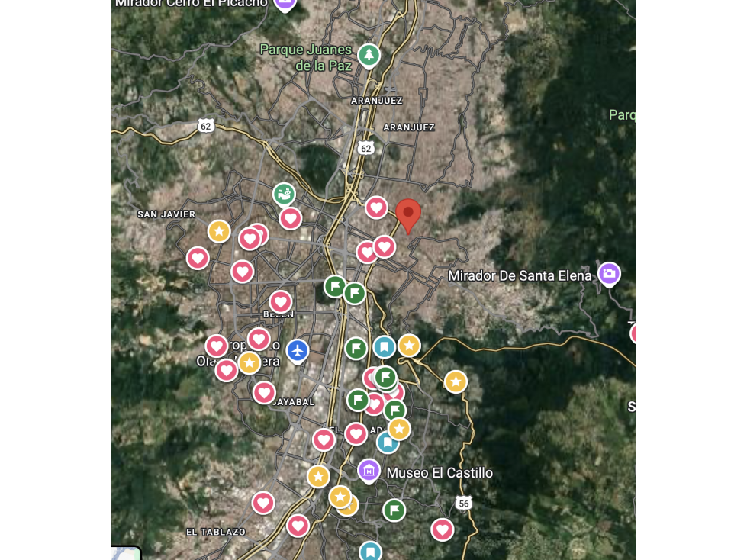Image resolution: width=747 pixels, height=560 pixels.
Task: Click the yellow star over Olaya Herrera label
Action: point(250,363)
